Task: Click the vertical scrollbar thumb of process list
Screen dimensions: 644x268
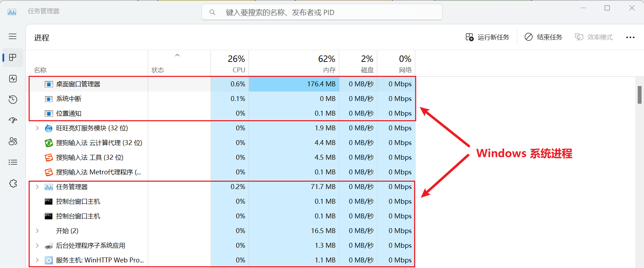Action: coord(639,95)
